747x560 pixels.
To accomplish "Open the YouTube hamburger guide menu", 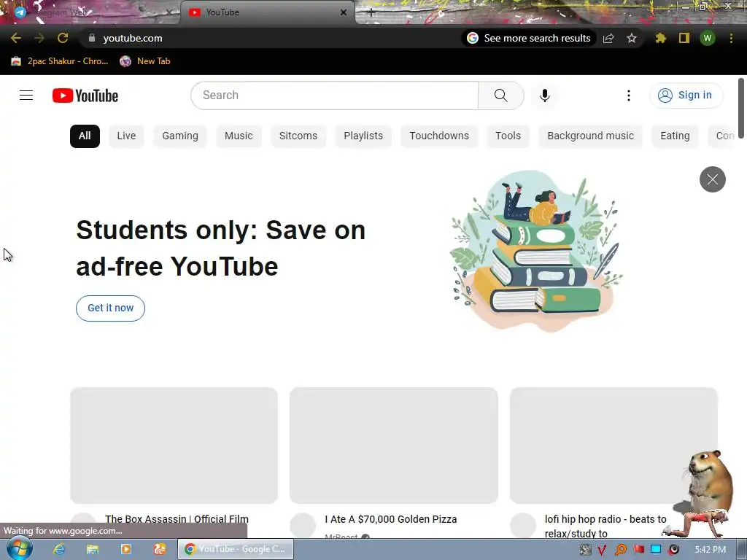I will pos(26,96).
